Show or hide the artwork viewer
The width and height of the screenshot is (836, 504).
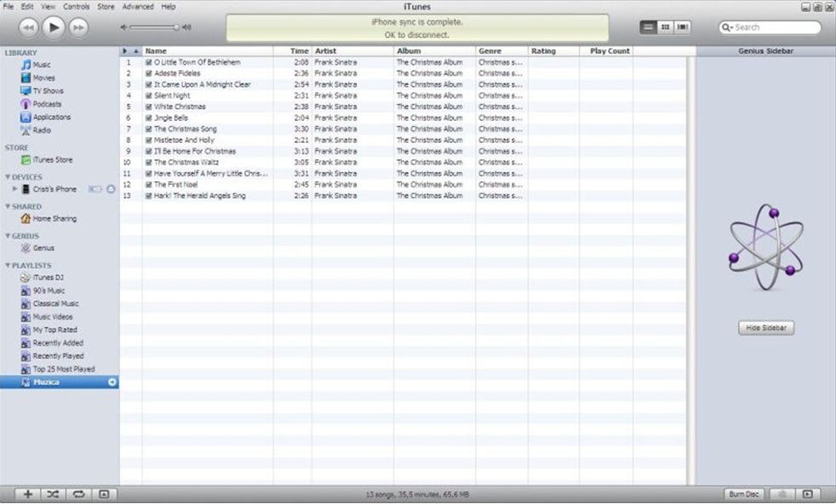104,494
